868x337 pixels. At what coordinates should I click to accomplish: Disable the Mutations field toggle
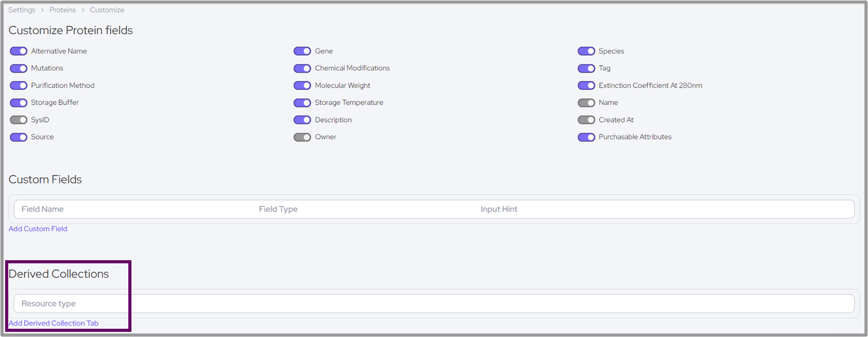(x=19, y=69)
